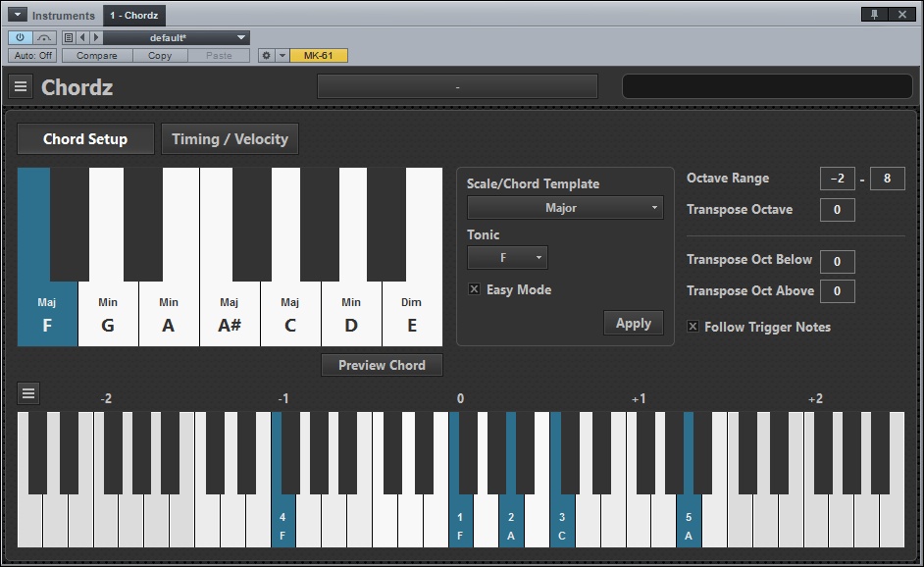Open the Instruments window dropdown arrow
The width and height of the screenshot is (924, 567).
pos(17,15)
